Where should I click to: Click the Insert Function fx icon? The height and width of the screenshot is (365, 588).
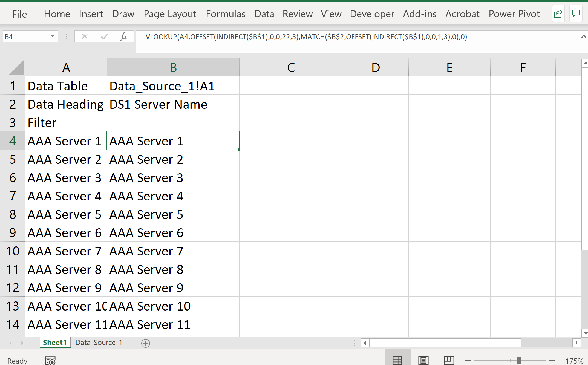coord(124,36)
